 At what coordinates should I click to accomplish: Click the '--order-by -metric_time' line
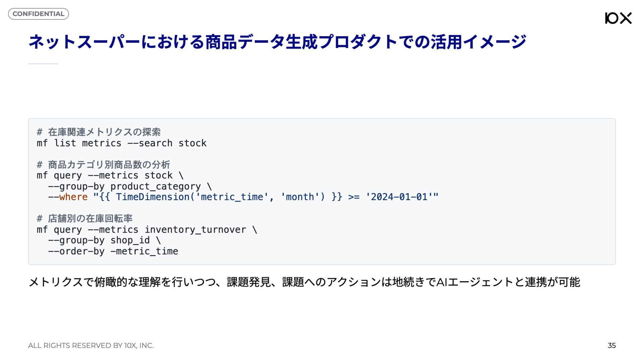(113, 251)
